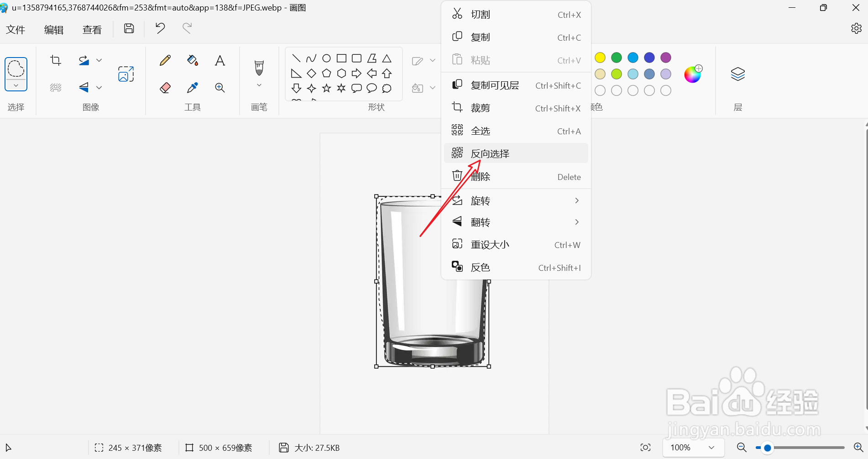Open the 文件 menu
Image resolution: width=868 pixels, height=459 pixels.
(16, 30)
